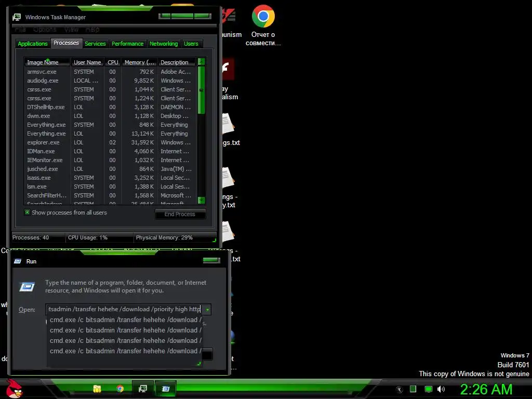The width and height of the screenshot is (532, 399).
Task: Click the green square tray icon
Action: pyautogui.click(x=413, y=389)
